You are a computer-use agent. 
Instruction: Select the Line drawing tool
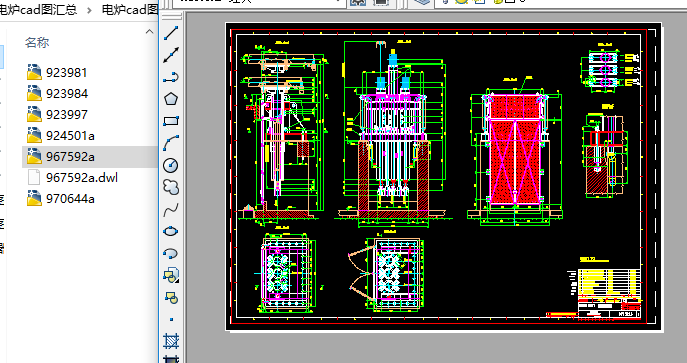(x=171, y=33)
